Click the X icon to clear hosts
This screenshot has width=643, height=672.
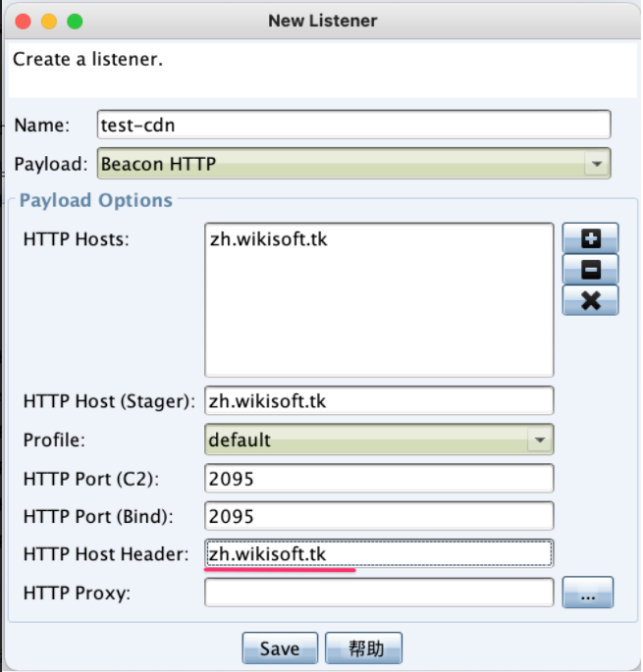590,299
